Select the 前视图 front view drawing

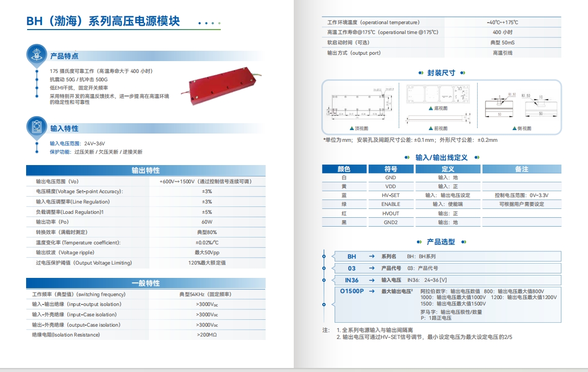(437, 118)
